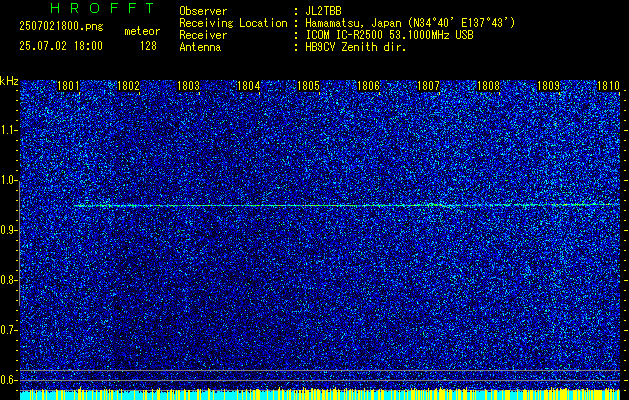Click the 1806 time marker
Image resolution: width=629 pixels, height=400 pixels.
[368, 86]
